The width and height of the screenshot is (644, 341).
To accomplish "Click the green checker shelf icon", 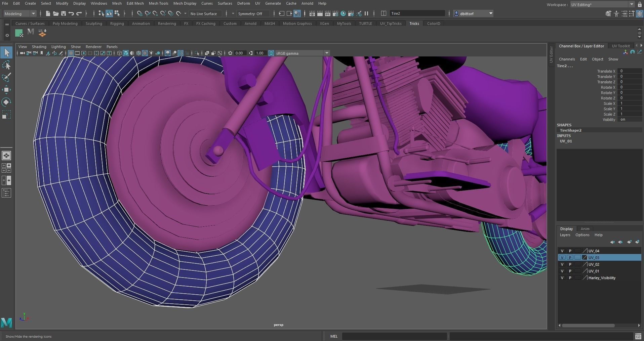I will [19, 33].
